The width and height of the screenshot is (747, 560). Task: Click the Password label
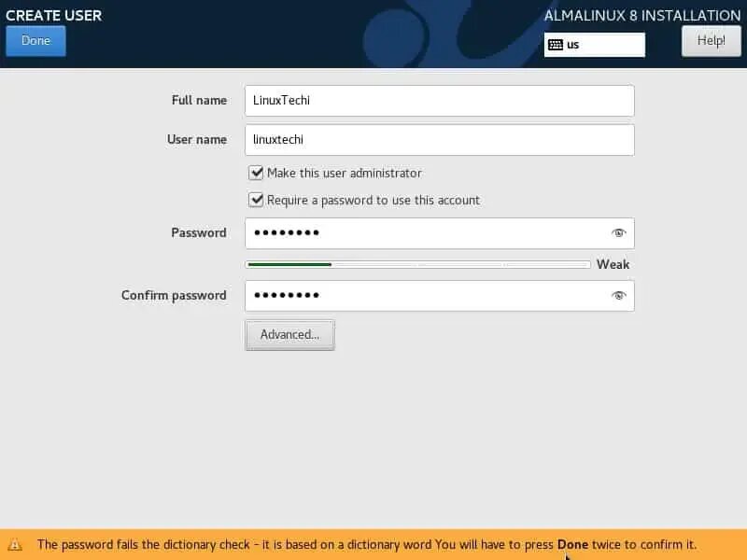click(199, 232)
